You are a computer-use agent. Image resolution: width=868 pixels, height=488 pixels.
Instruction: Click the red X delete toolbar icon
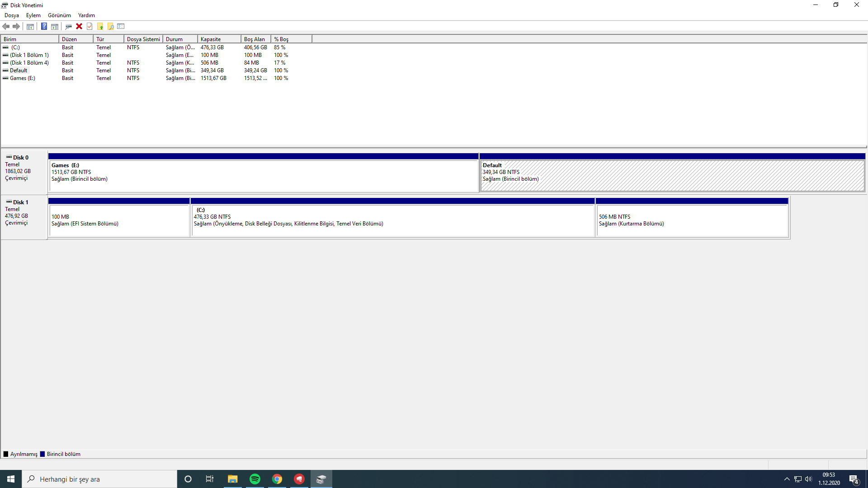79,26
